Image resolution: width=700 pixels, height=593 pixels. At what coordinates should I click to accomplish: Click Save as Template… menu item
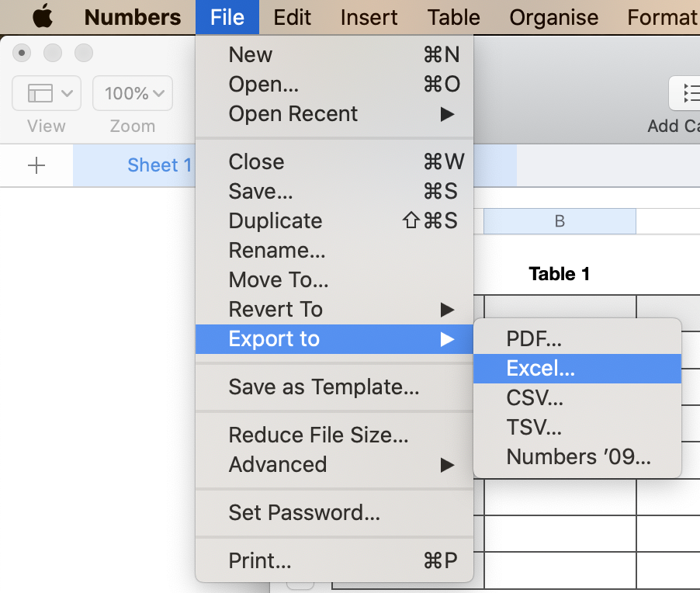[324, 387]
